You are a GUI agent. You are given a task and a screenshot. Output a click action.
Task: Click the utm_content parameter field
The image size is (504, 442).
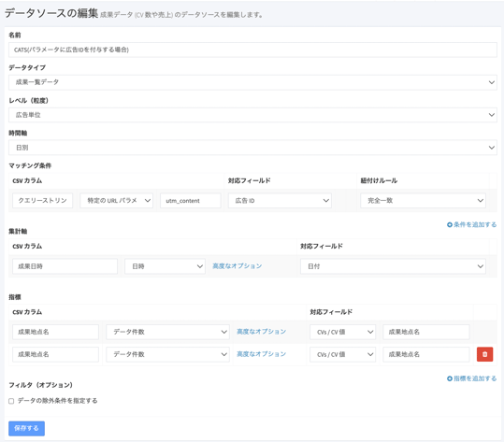pos(191,201)
